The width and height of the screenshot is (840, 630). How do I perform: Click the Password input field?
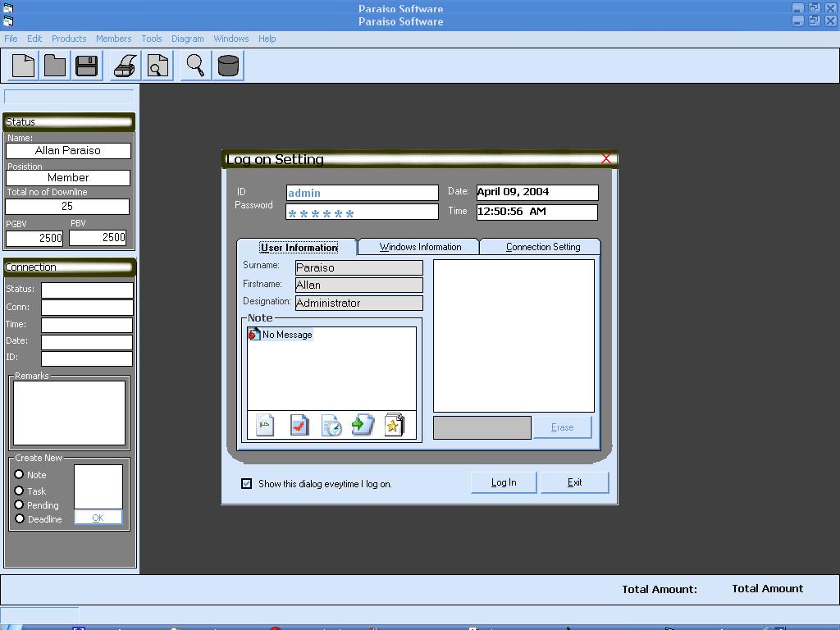click(x=362, y=212)
